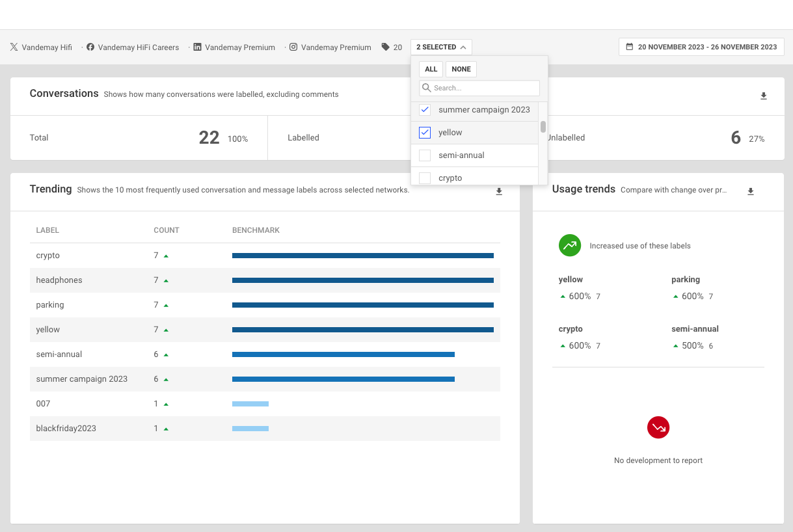This screenshot has height=532, width=793.
Task: Download the Conversations report
Action: (764, 96)
